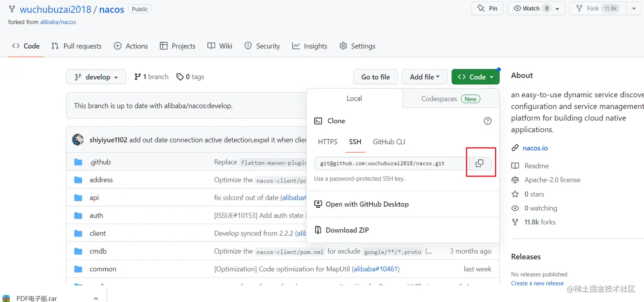Viewport: 644px width, 302px height.
Task: Open the clone help question-mark icon
Action: coord(488,121)
